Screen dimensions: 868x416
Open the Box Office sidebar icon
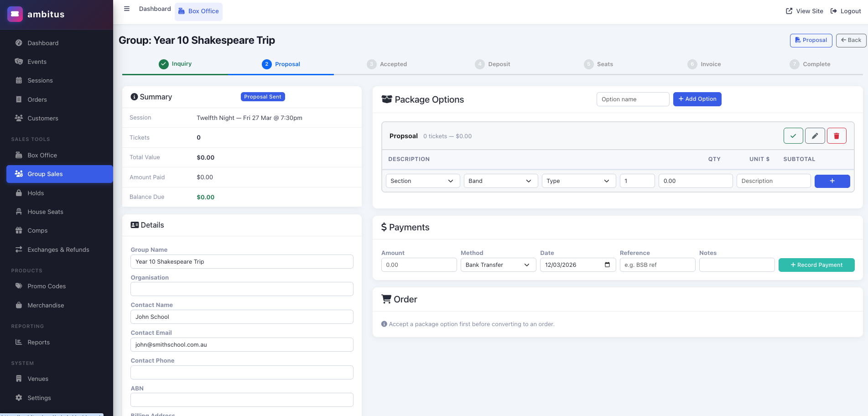tap(19, 155)
